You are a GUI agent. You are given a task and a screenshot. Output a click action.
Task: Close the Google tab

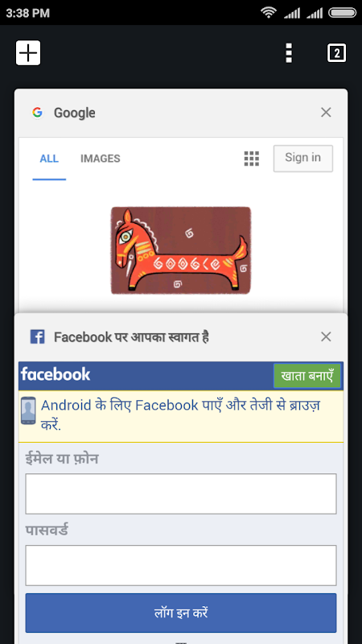[326, 112]
